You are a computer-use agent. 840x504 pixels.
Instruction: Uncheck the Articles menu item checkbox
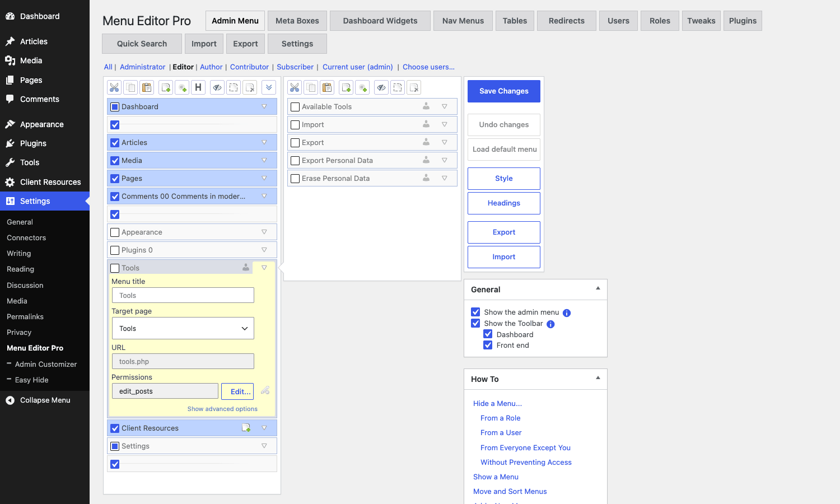[115, 143]
